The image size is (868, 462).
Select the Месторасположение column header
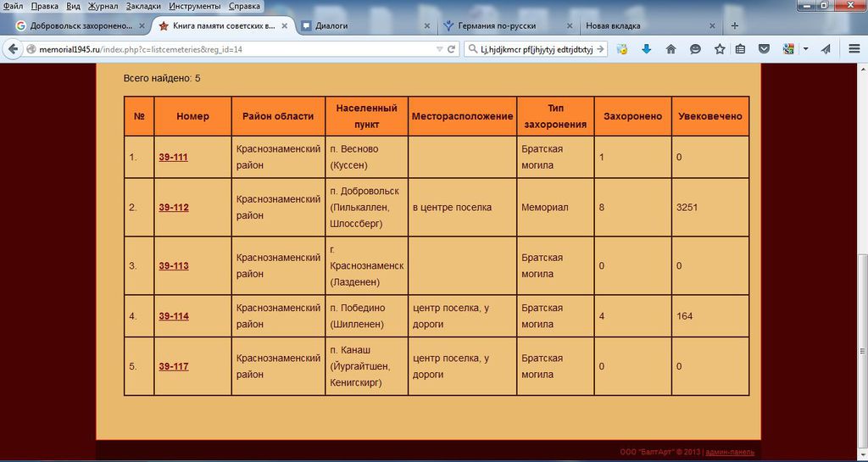click(x=462, y=116)
